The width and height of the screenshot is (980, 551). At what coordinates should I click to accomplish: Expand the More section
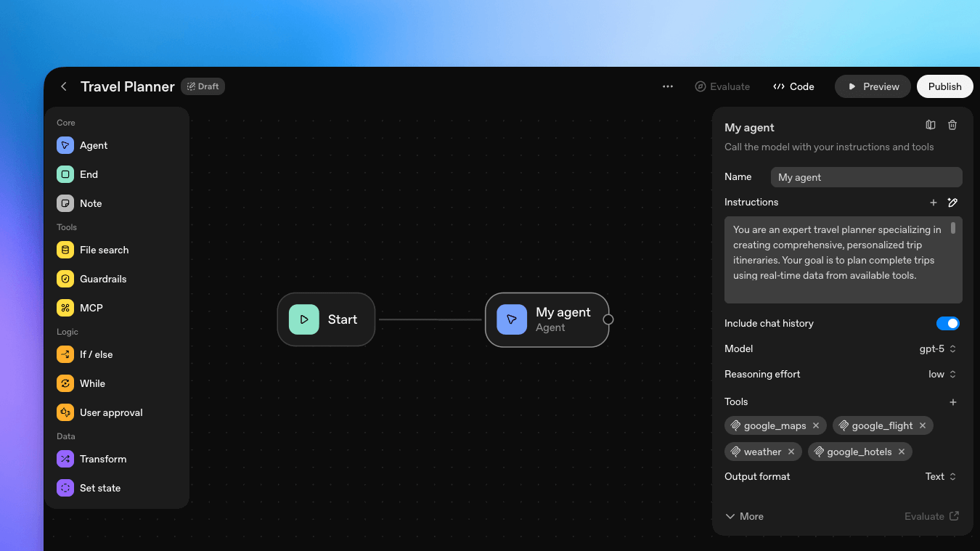coord(744,516)
